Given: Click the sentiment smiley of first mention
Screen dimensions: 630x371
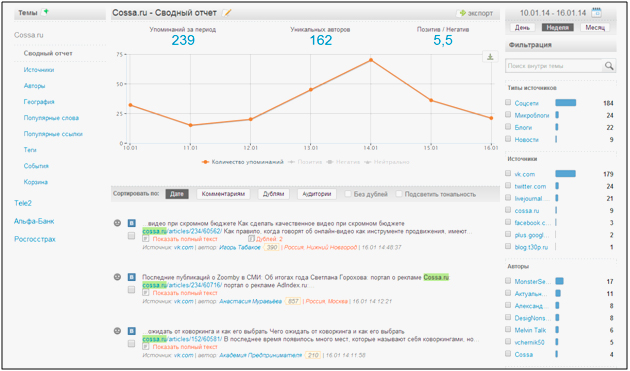Looking at the screenshot, I should click(x=117, y=223).
